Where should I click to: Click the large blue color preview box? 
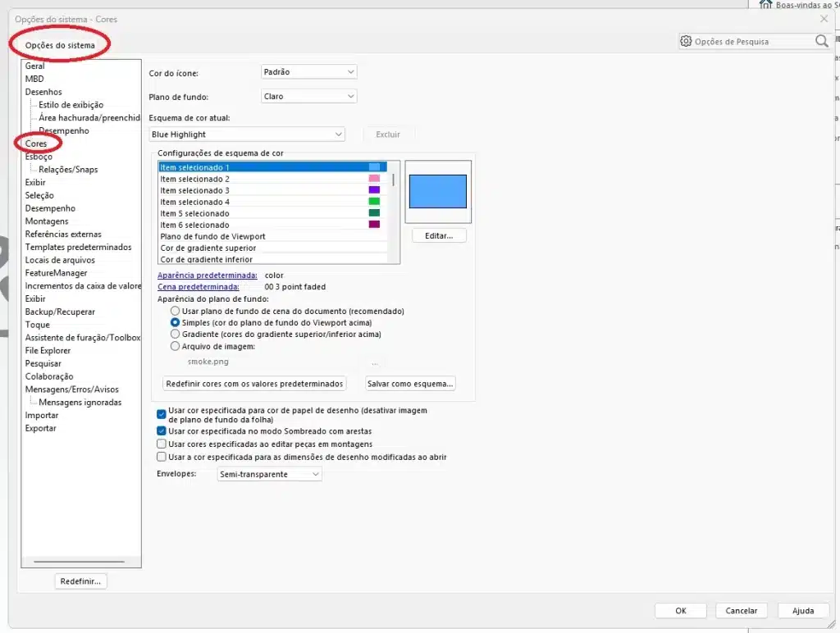438,192
